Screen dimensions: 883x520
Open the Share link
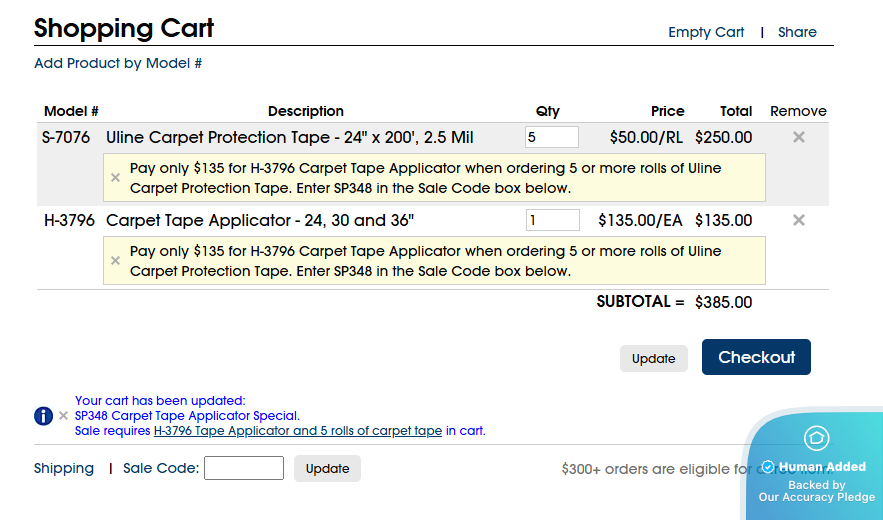797,32
